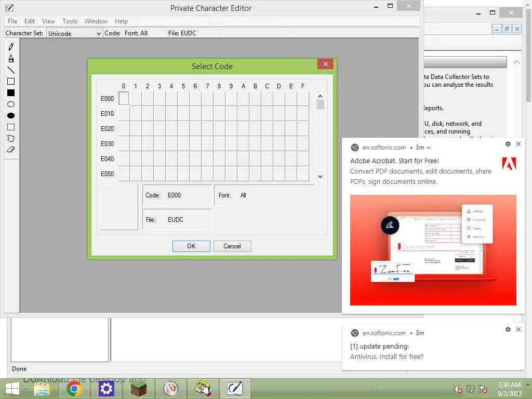Open the View menu
The height and width of the screenshot is (399, 532).
click(48, 21)
